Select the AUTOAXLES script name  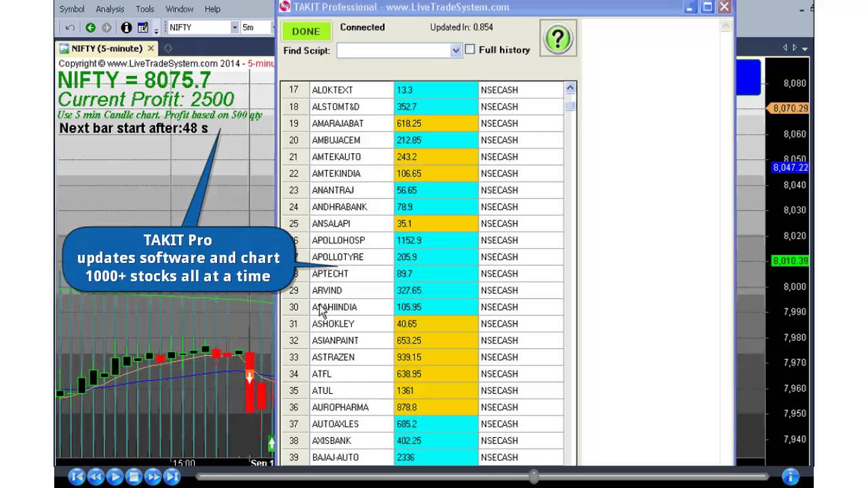(x=335, y=424)
